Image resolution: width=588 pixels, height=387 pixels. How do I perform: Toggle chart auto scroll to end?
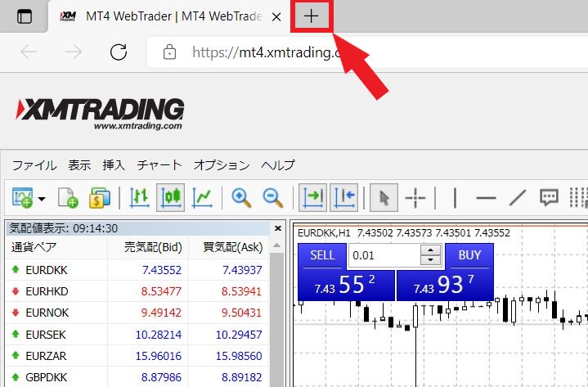point(313,197)
